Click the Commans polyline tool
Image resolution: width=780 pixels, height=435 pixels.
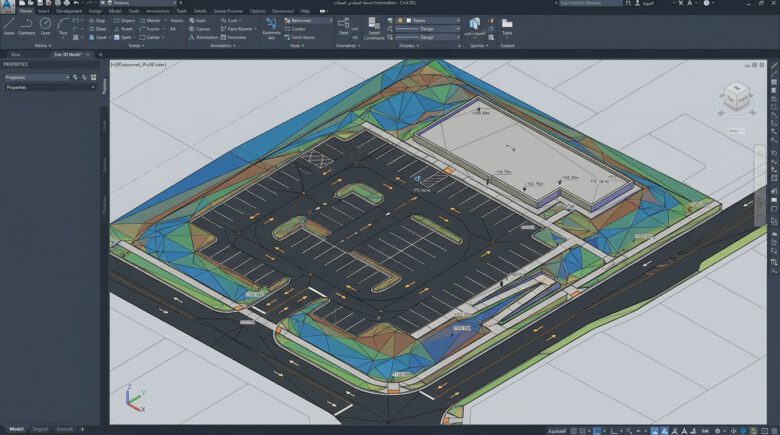[x=26, y=26]
